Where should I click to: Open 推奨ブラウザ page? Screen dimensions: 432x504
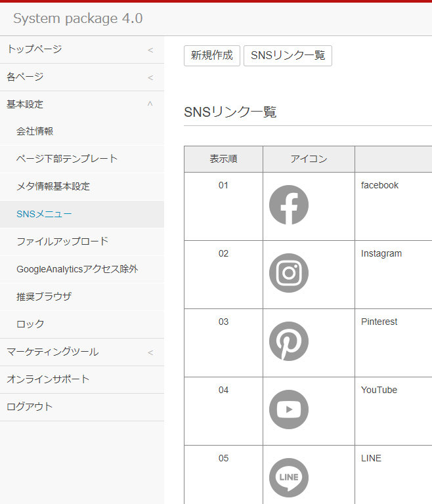coord(81,297)
